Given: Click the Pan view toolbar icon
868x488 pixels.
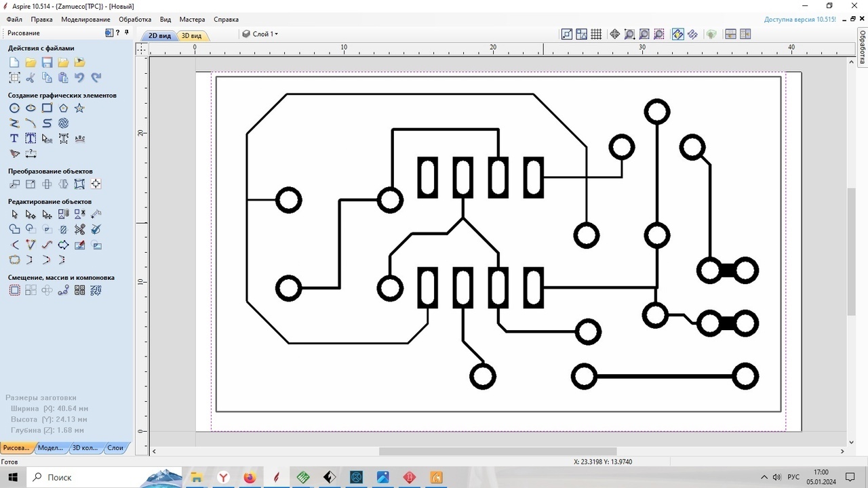Looking at the screenshot, I should point(614,34).
